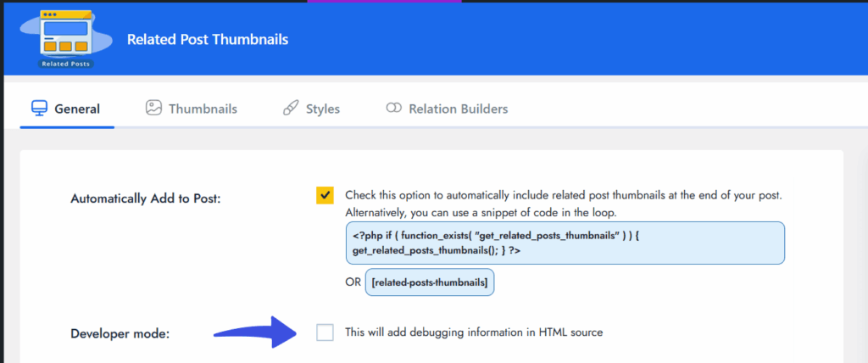Image resolution: width=868 pixels, height=363 pixels.
Task: Switch to the Styles tab
Action: [x=312, y=109]
